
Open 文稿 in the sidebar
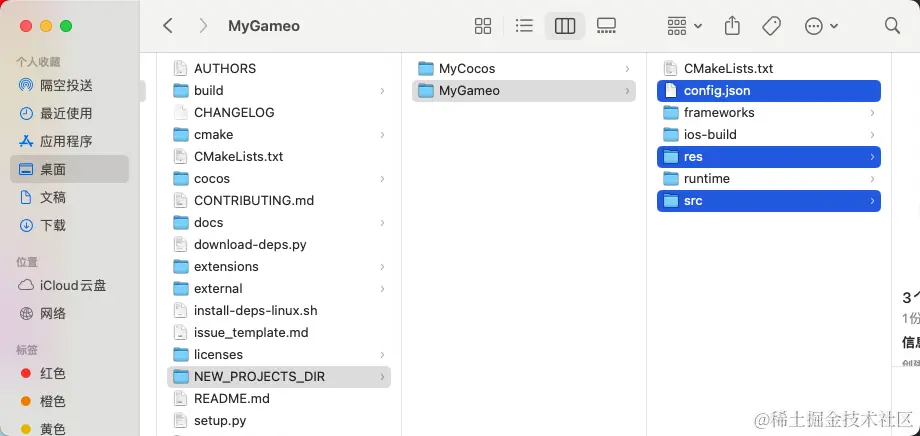click(x=69, y=197)
